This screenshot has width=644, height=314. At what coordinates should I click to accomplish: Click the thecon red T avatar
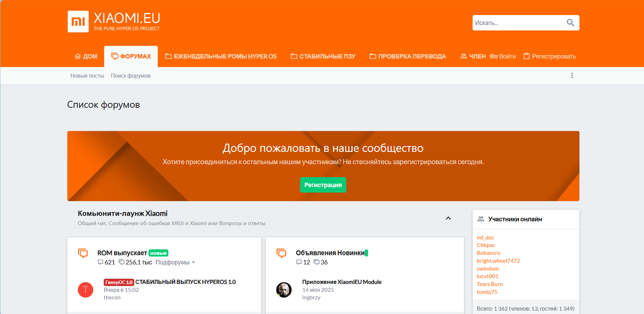85,290
